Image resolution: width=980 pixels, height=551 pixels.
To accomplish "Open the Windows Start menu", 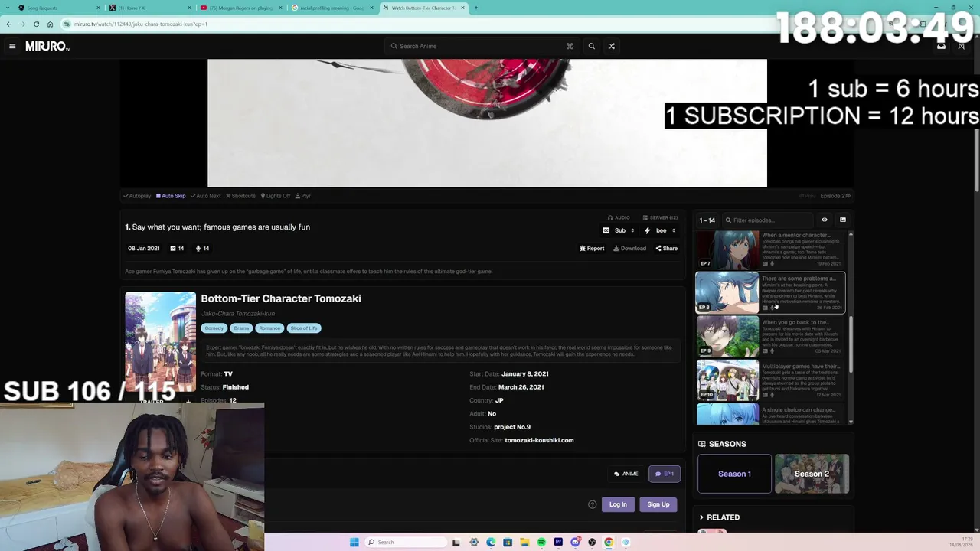I will click(x=354, y=543).
